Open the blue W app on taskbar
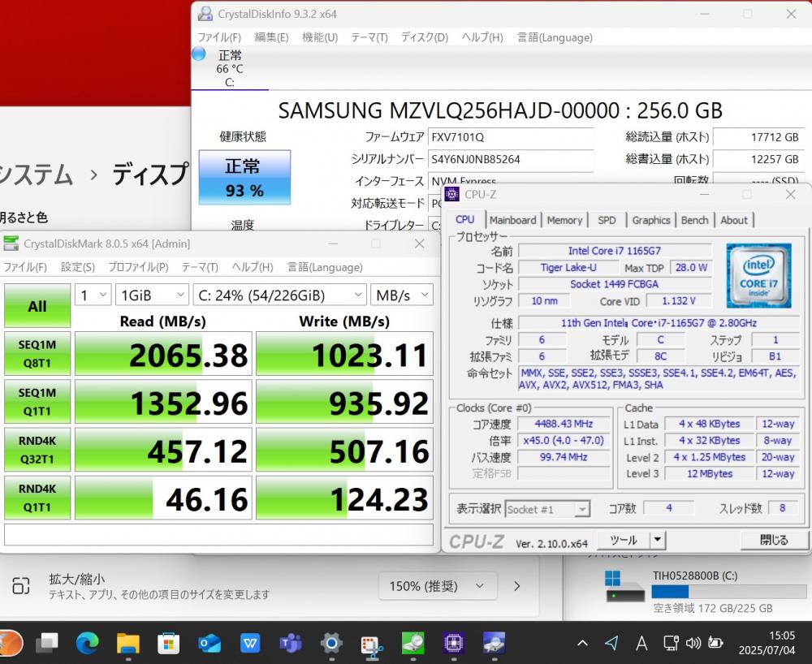The image size is (812, 664). (x=250, y=643)
